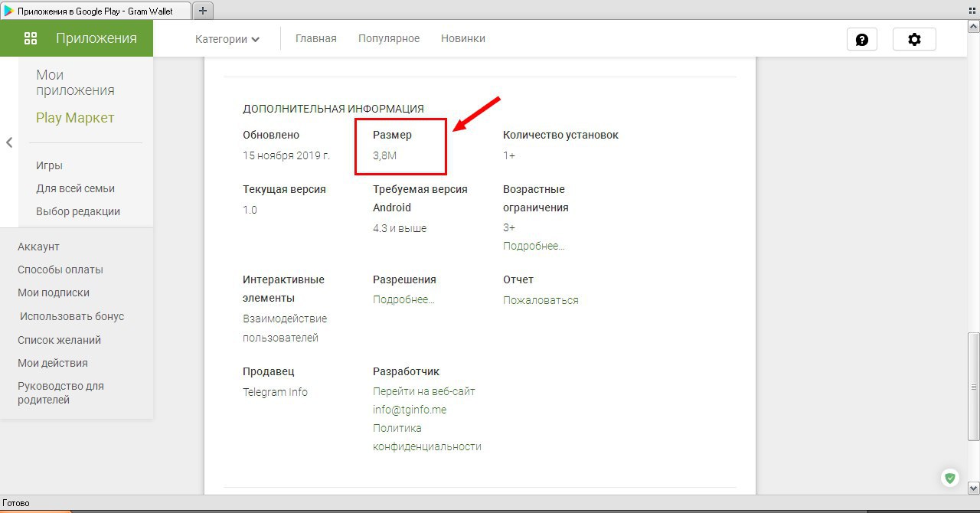Open a new browser tab with plus
This screenshot has height=513, width=980.
203,11
